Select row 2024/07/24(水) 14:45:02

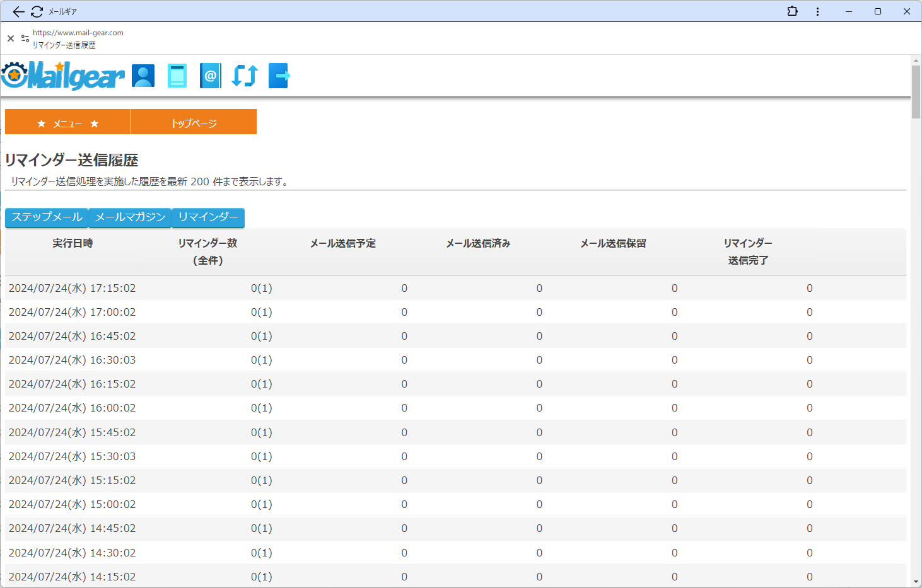click(x=455, y=528)
